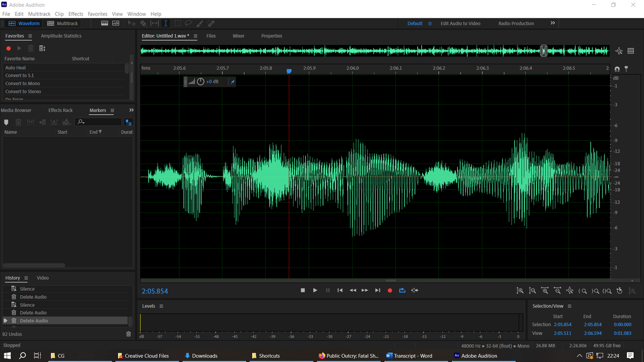Sort markers by Start column
The width and height of the screenshot is (644, 362).
click(62, 132)
